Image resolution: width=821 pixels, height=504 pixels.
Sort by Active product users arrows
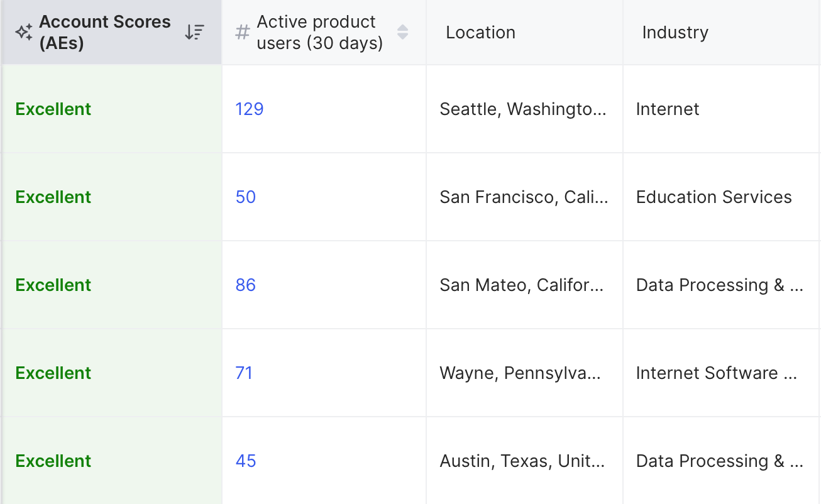tap(403, 32)
